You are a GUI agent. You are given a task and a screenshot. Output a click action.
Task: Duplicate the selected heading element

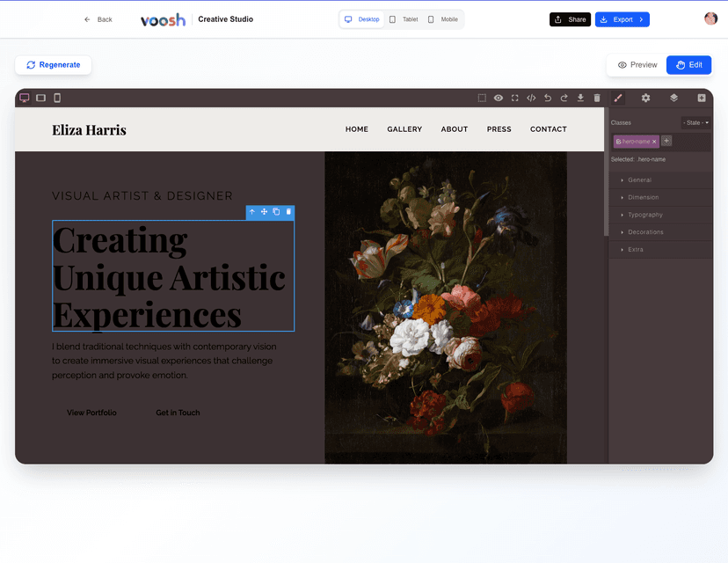[276, 212]
